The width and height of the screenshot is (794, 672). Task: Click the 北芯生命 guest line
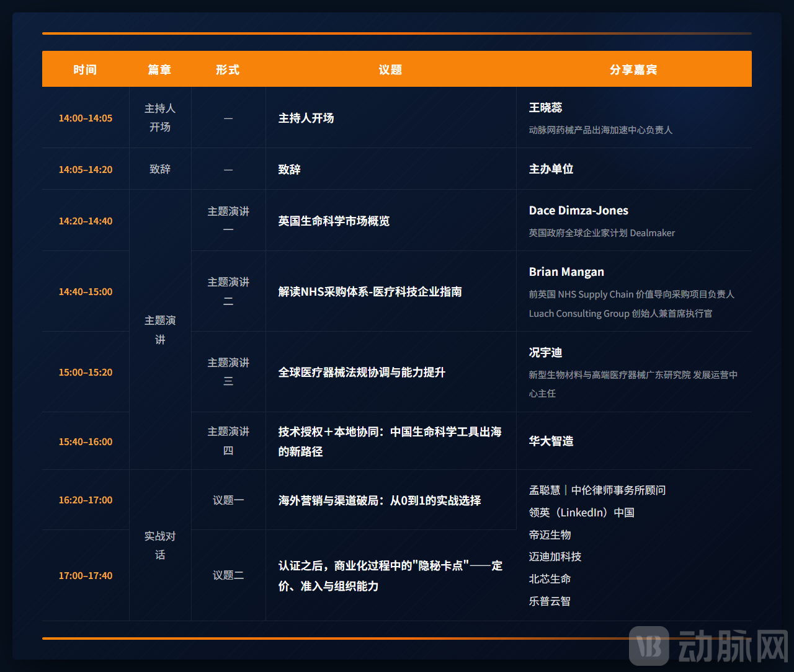pos(550,579)
